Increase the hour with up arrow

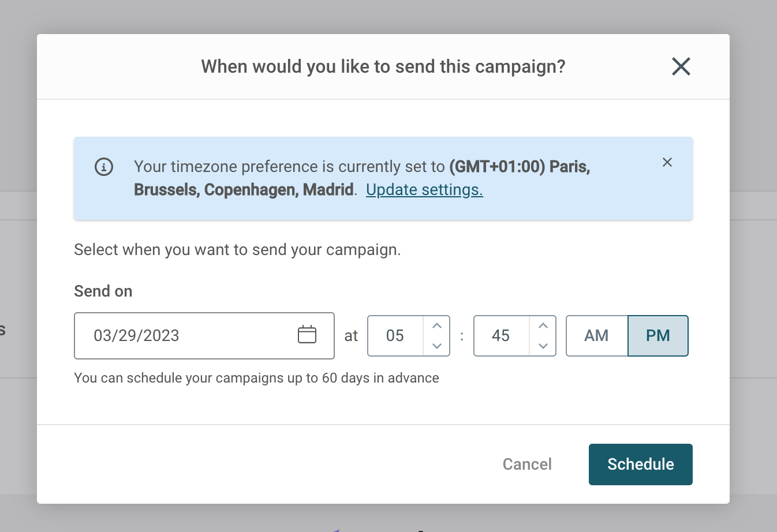[x=437, y=326]
